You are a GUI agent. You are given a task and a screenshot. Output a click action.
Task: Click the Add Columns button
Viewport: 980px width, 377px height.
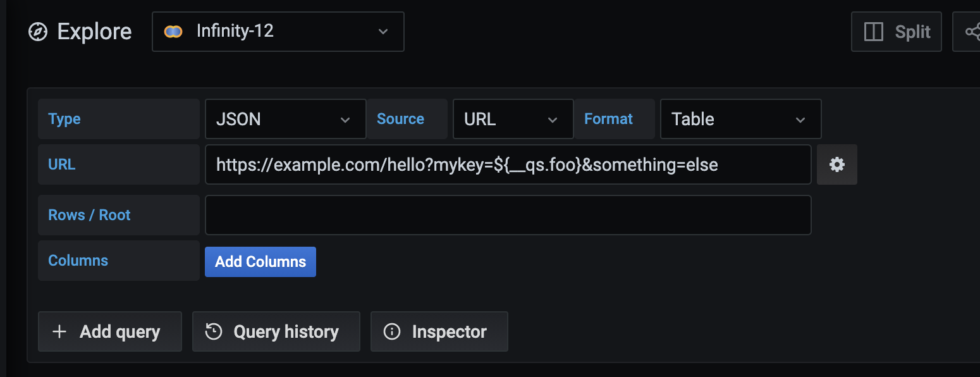pos(260,261)
